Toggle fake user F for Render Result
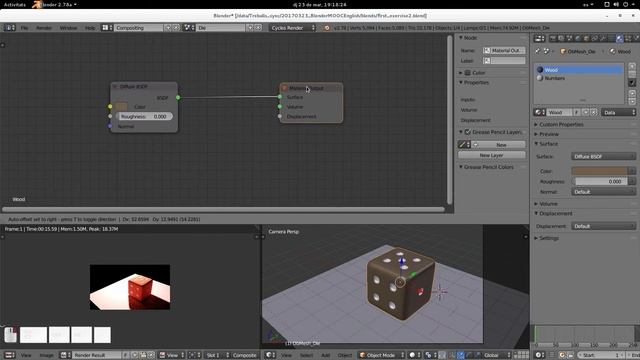The width and height of the screenshot is (640, 360). pyautogui.click(x=125, y=355)
